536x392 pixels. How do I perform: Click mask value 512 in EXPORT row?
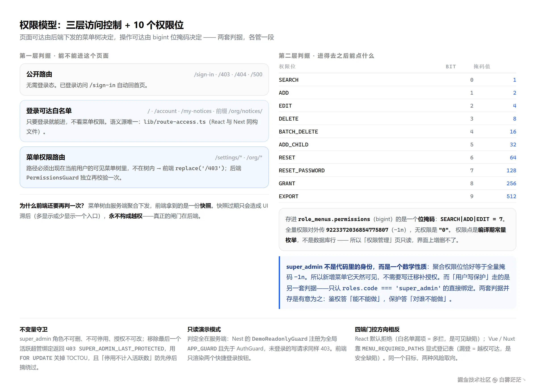coord(511,196)
